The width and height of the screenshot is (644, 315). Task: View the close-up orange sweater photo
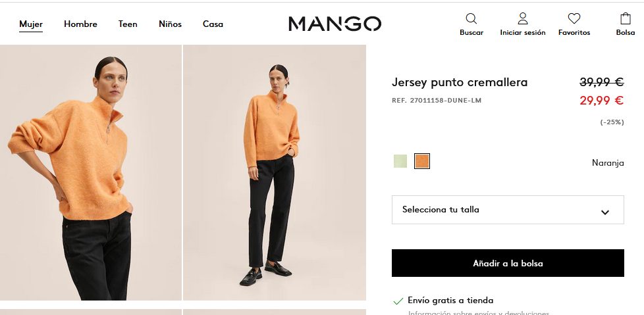click(91, 173)
